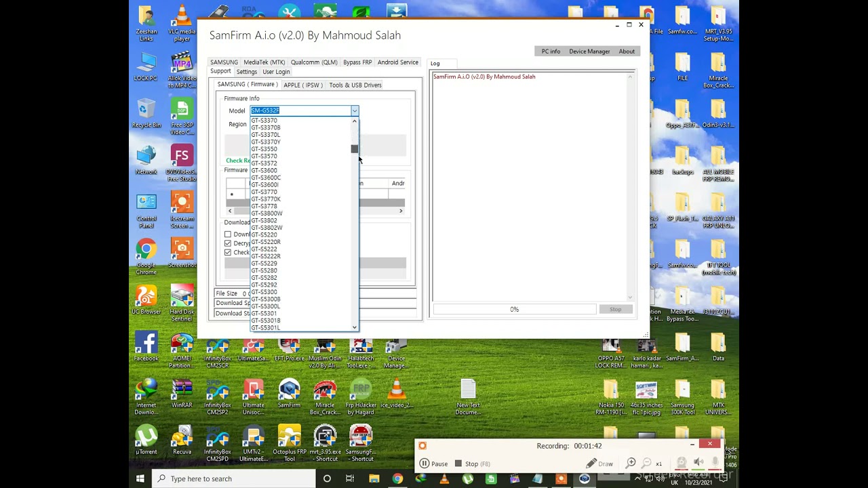Click the 0% progress bar
This screenshot has width=868, height=488.
tap(515, 310)
